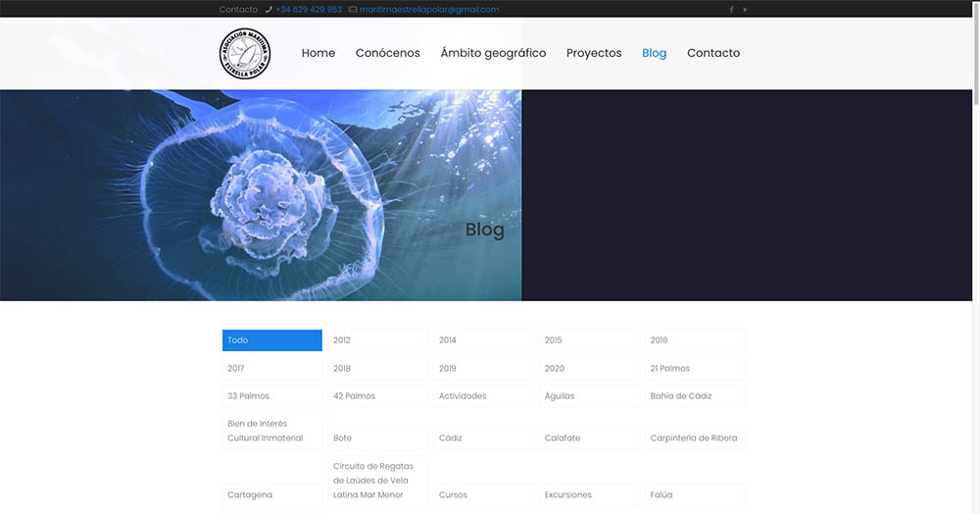Click the phone number +34 629 429 953
Screen dimensions: 980x514
tap(308, 10)
